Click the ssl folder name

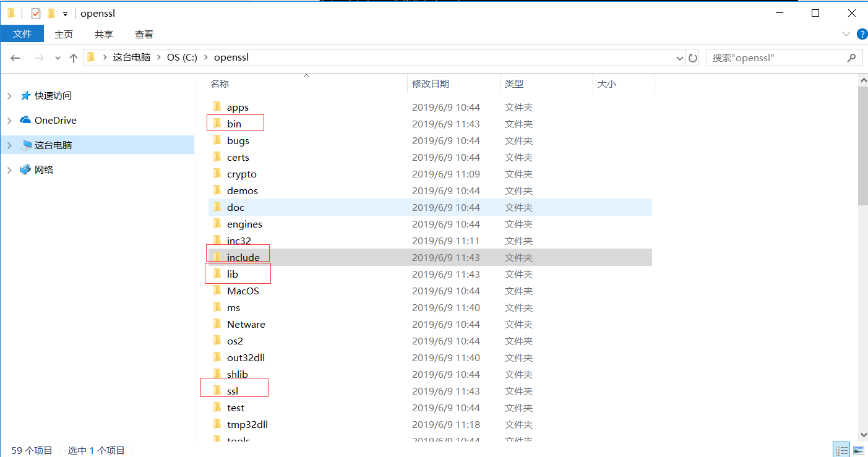coord(233,391)
